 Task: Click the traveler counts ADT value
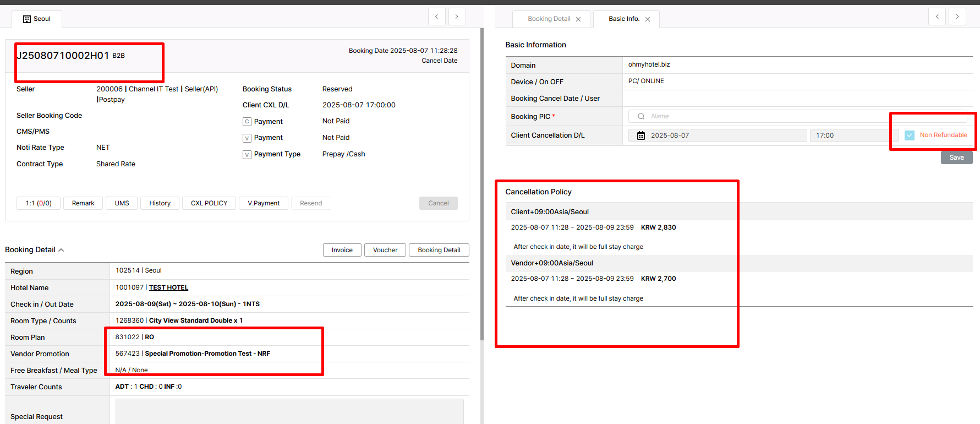coord(149,387)
